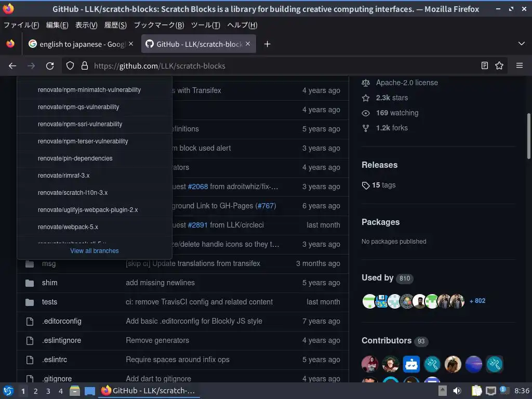Open pull request #2068 link
This screenshot has width=532, height=399.
click(198, 187)
